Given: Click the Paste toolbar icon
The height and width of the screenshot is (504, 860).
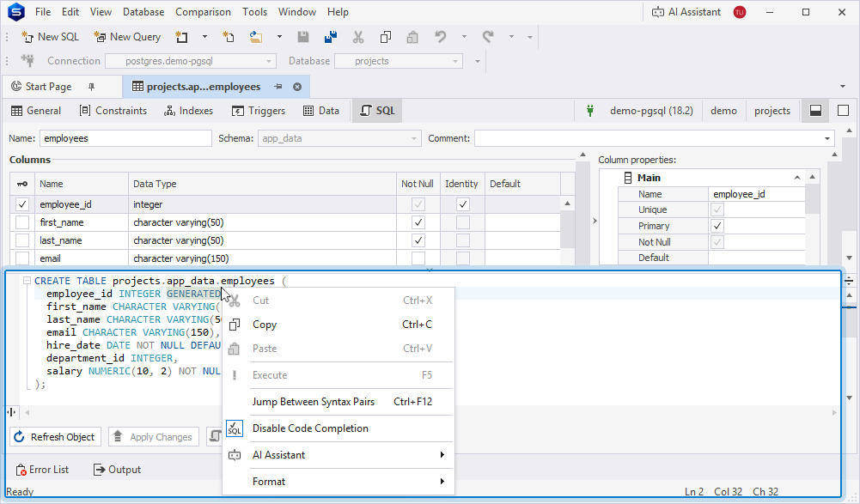Looking at the screenshot, I should [412, 37].
